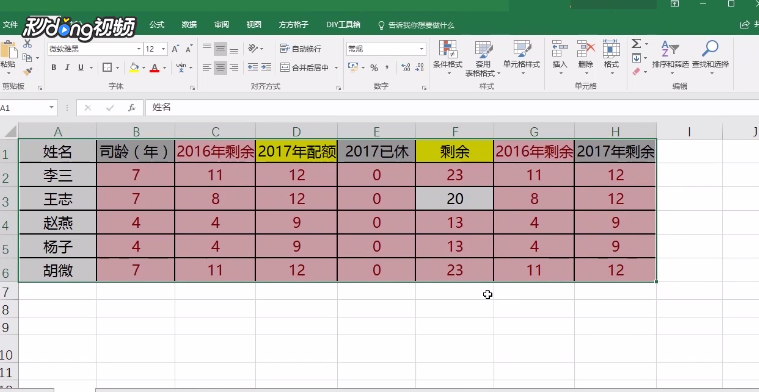Switch to the 视图 View tab
Screen dimensions: 759x392
coord(254,25)
